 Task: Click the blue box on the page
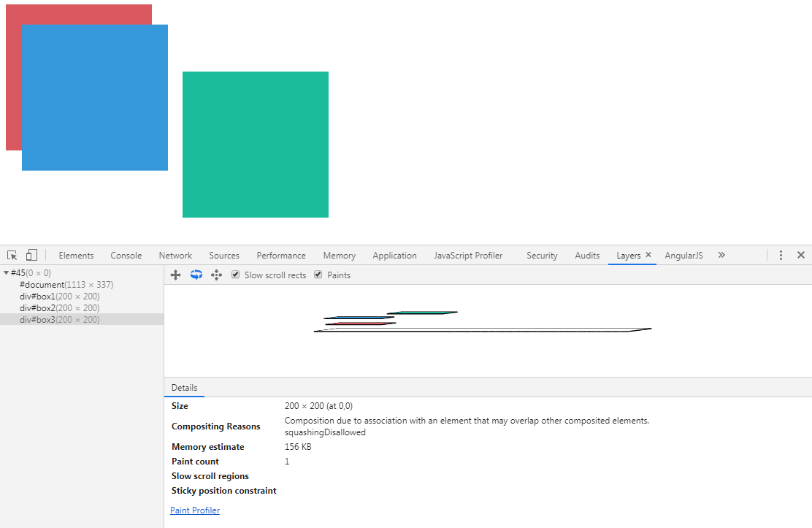pyautogui.click(x=95, y=97)
